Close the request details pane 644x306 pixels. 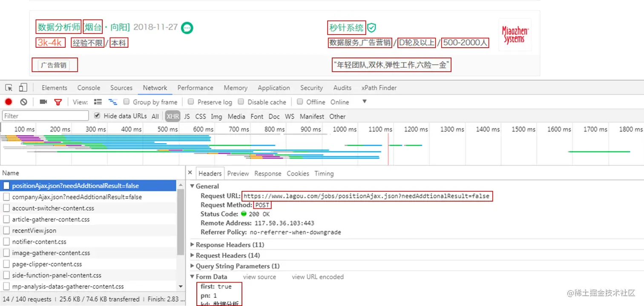point(191,173)
